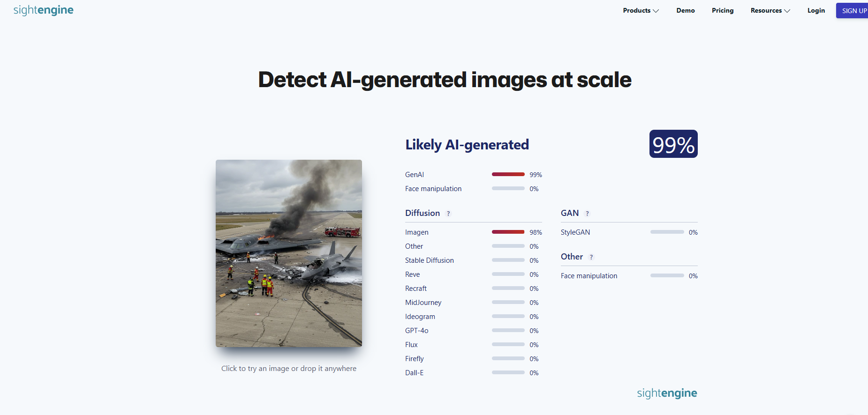Open the Demo page
Screen dimensions: 868x415
(685, 10)
